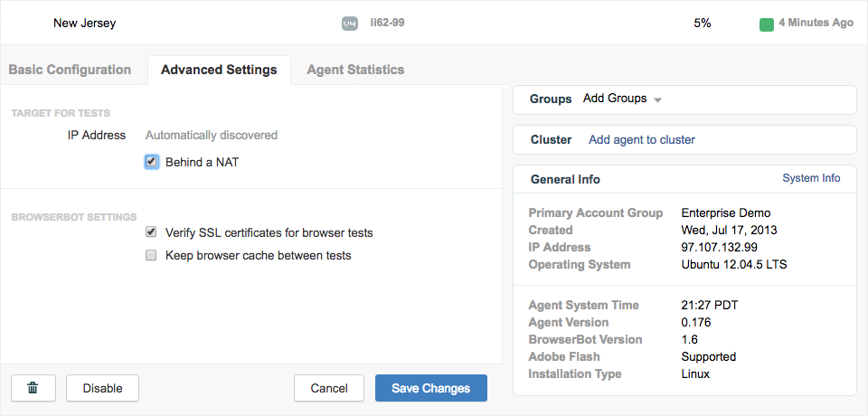Click the Disable agent button
This screenshot has height=416, width=868.
click(101, 388)
